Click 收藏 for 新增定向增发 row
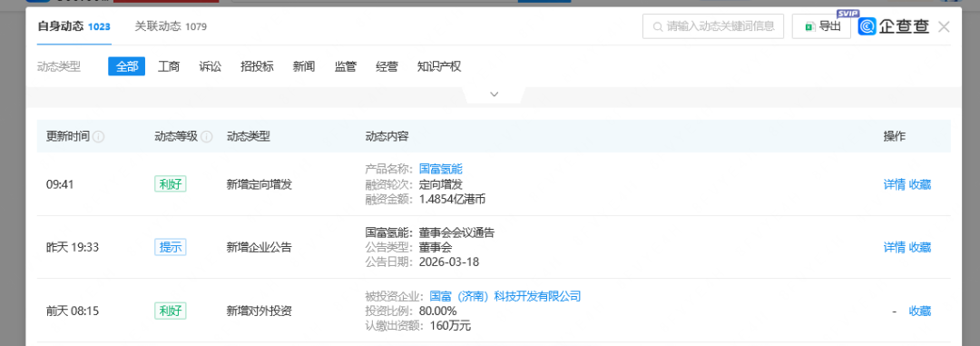Viewport: 980px width, 346px height. click(x=919, y=184)
